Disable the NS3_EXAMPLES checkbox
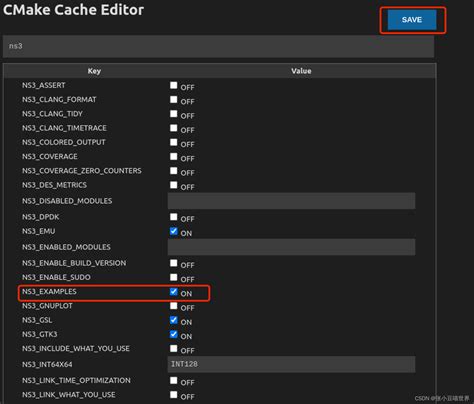474x404 pixels. [x=173, y=292]
